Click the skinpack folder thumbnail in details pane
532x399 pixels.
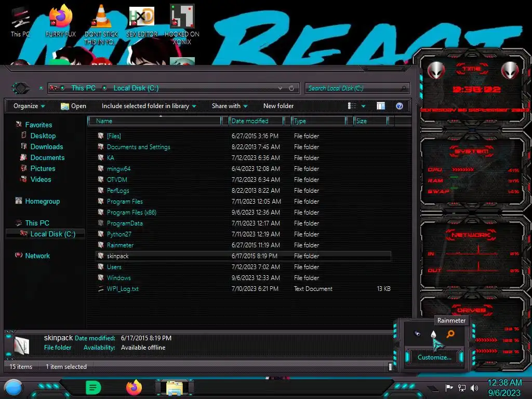click(x=22, y=345)
